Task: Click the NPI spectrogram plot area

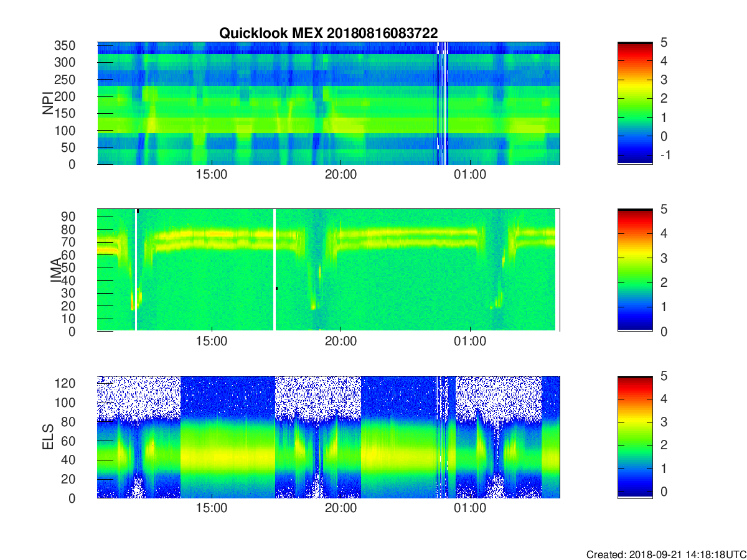Action: (x=329, y=103)
